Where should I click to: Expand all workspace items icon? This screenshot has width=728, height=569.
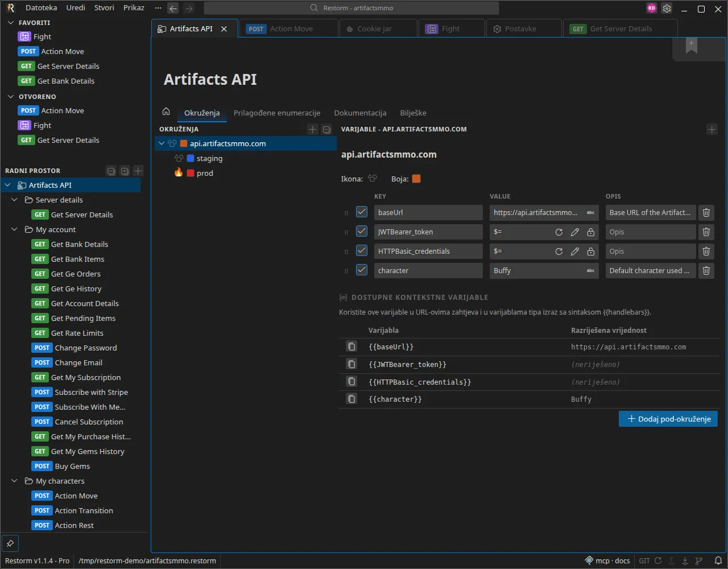point(125,171)
